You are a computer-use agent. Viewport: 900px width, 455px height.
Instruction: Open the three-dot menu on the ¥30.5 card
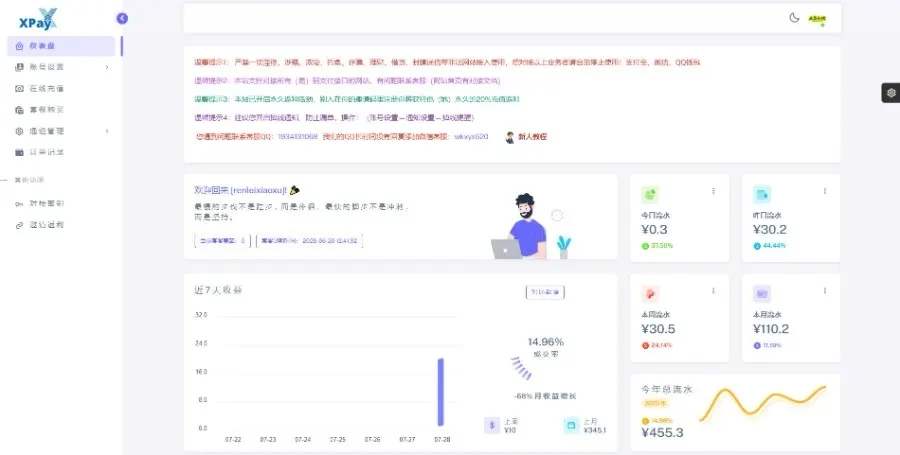(713, 291)
